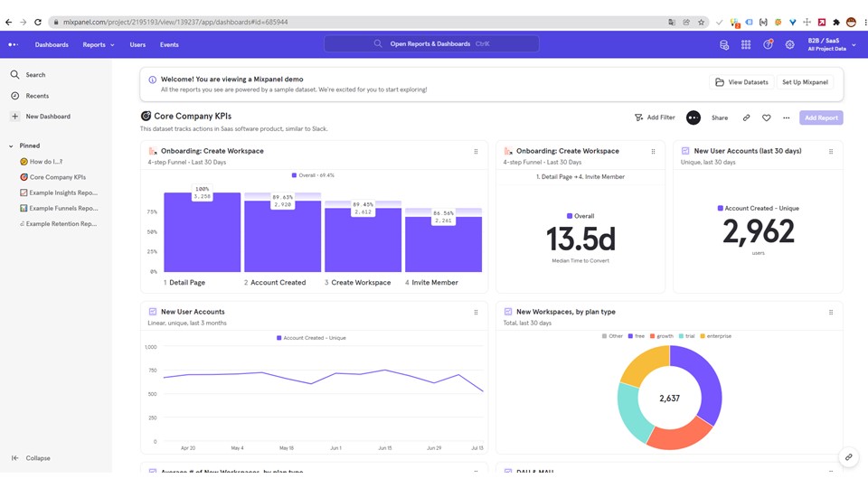Screen dimensions: 868x488
Task: Click the browser address bar URL
Action: tap(175, 22)
